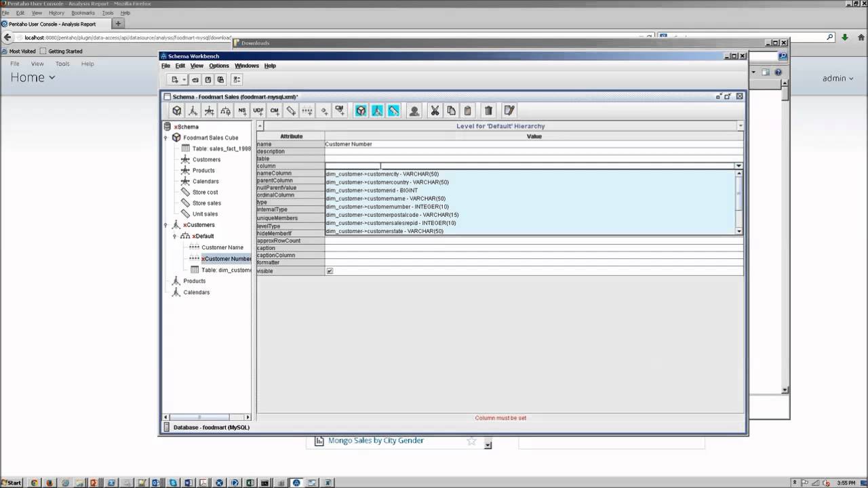Click the Add Calculated Member (CM) icon
Screen dimensions: 868x488
(x=275, y=110)
